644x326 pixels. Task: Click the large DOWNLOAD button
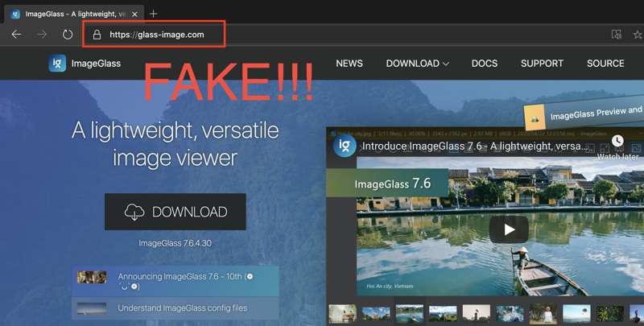(175, 213)
